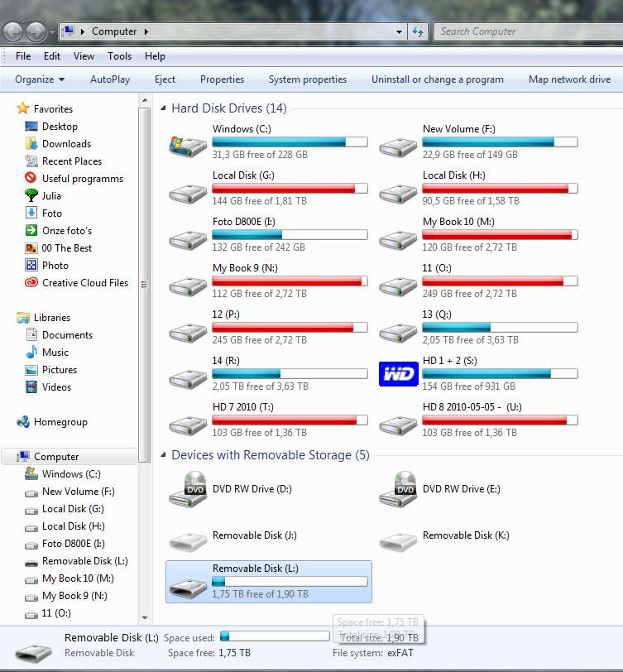Collapse the Hard Disk Drives (14) group
Image resolution: width=623 pixels, height=672 pixels.
click(163, 108)
